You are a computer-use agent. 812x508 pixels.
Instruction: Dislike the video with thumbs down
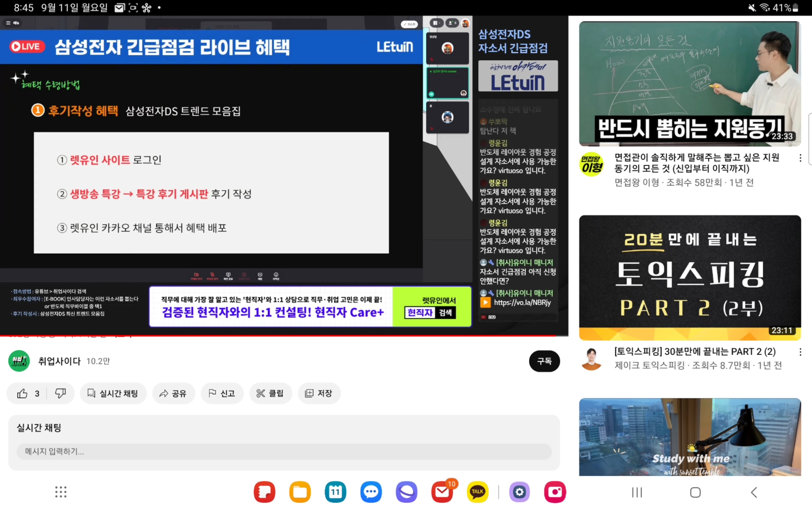(x=60, y=393)
